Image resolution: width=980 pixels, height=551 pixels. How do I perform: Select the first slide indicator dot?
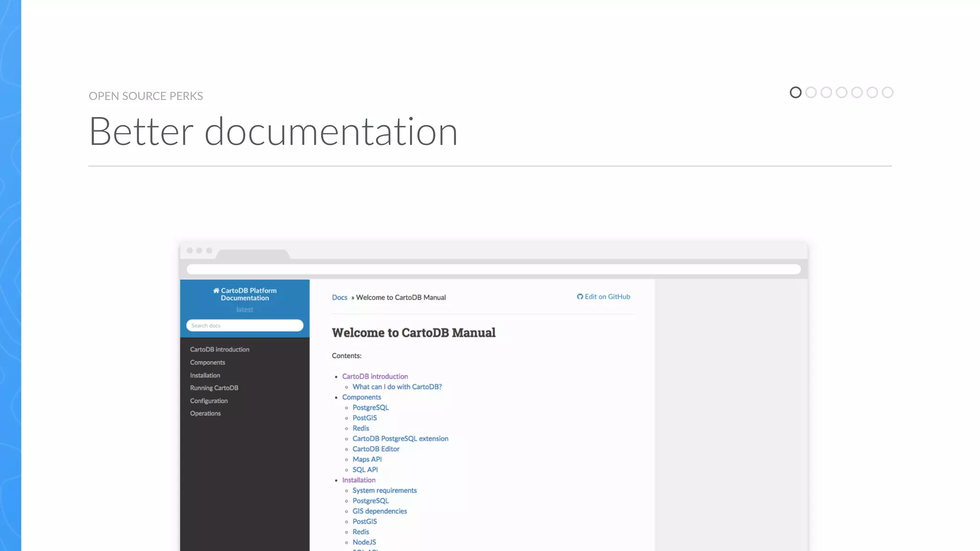coord(795,92)
